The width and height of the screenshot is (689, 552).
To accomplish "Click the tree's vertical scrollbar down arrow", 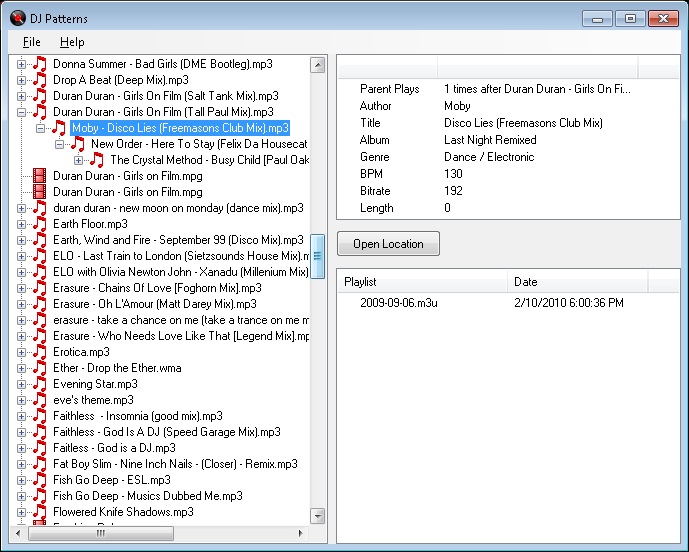I will click(x=317, y=516).
